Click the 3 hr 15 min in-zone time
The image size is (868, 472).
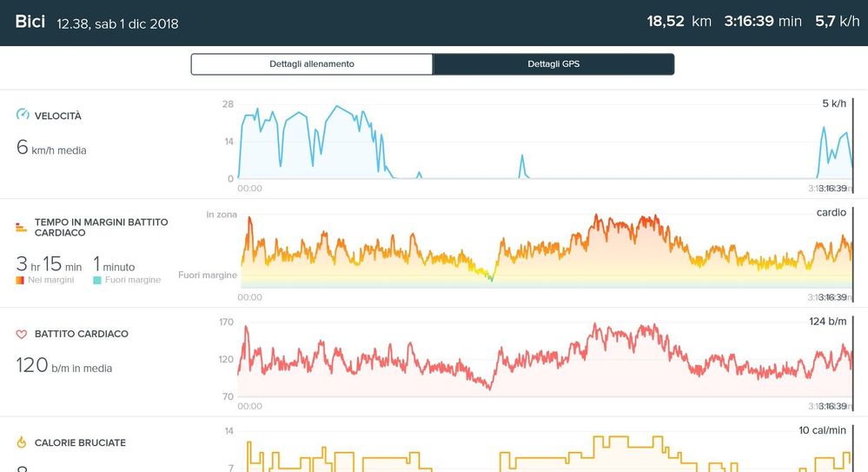(x=49, y=265)
